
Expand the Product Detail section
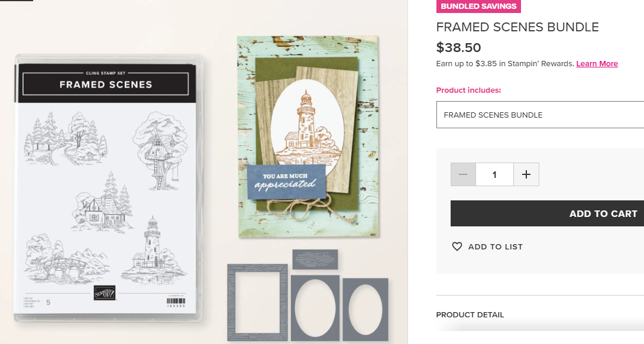[470, 315]
